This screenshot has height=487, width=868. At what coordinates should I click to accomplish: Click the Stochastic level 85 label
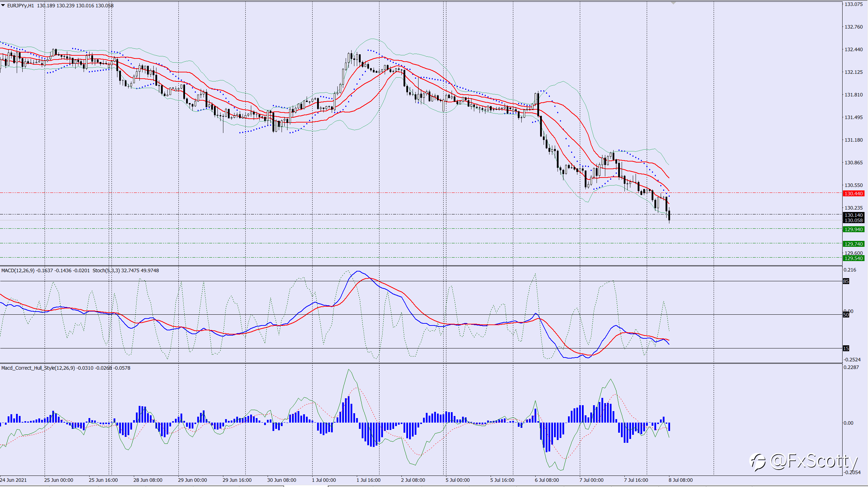846,281
